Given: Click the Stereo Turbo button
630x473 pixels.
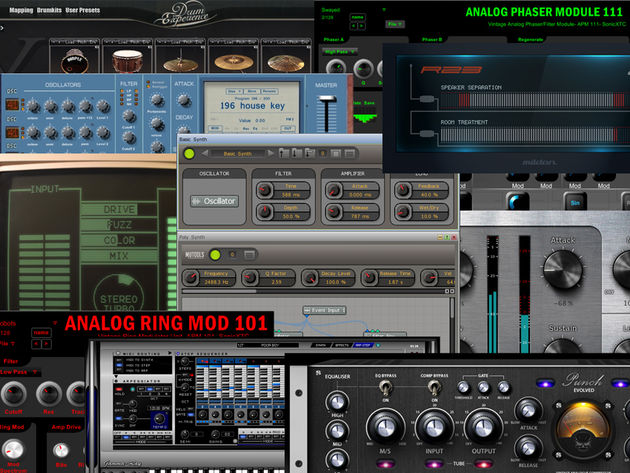Looking at the screenshot, I should click(119, 295).
